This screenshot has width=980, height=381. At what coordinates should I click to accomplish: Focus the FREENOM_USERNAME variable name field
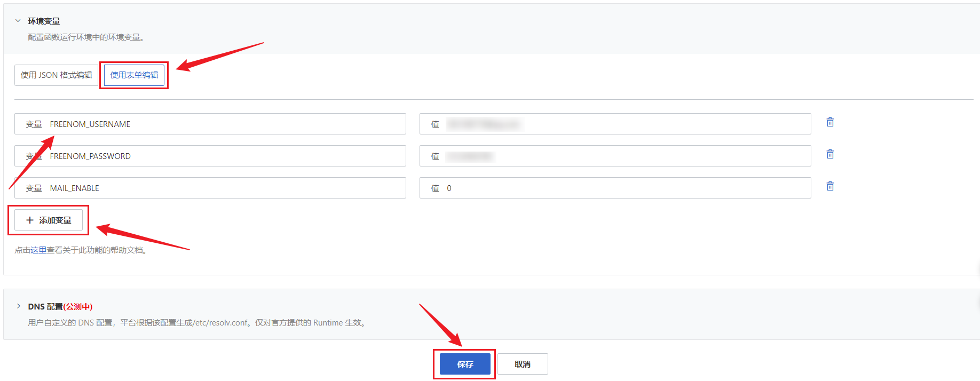210,124
